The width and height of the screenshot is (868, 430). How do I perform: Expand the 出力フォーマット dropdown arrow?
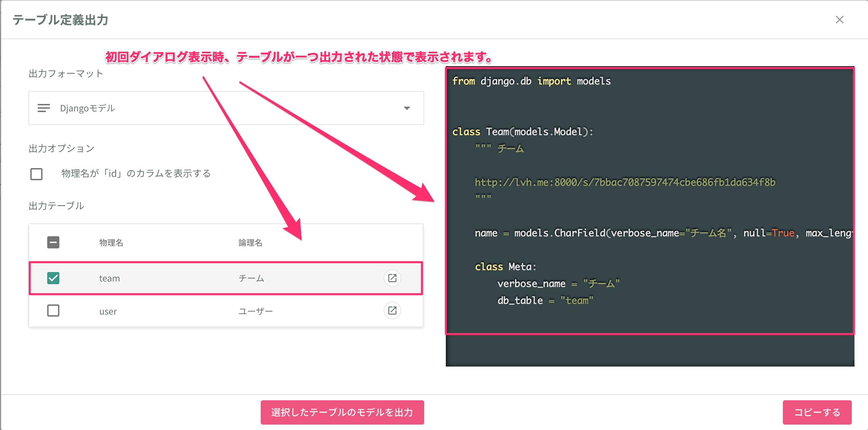[x=407, y=108]
